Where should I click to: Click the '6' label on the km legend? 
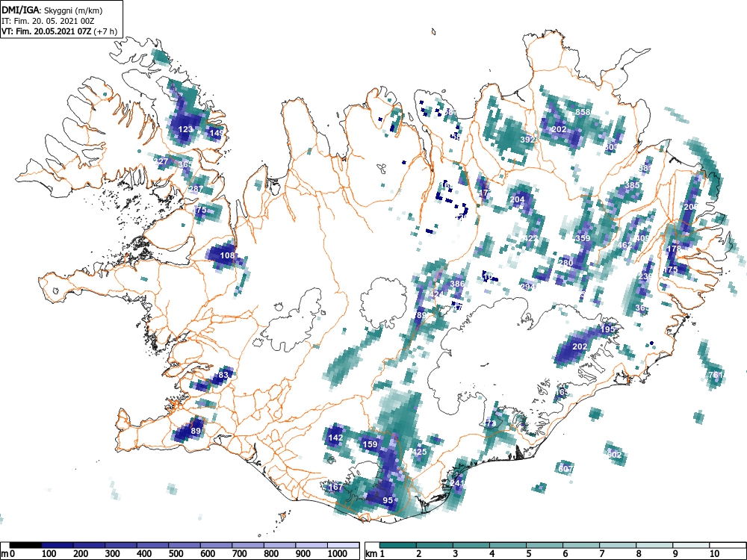coord(565,554)
